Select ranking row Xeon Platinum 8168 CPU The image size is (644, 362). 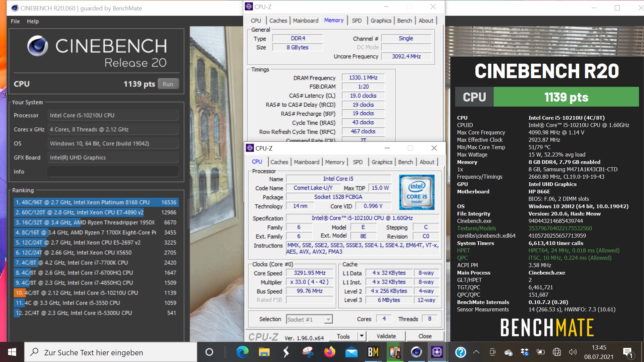tap(96, 202)
